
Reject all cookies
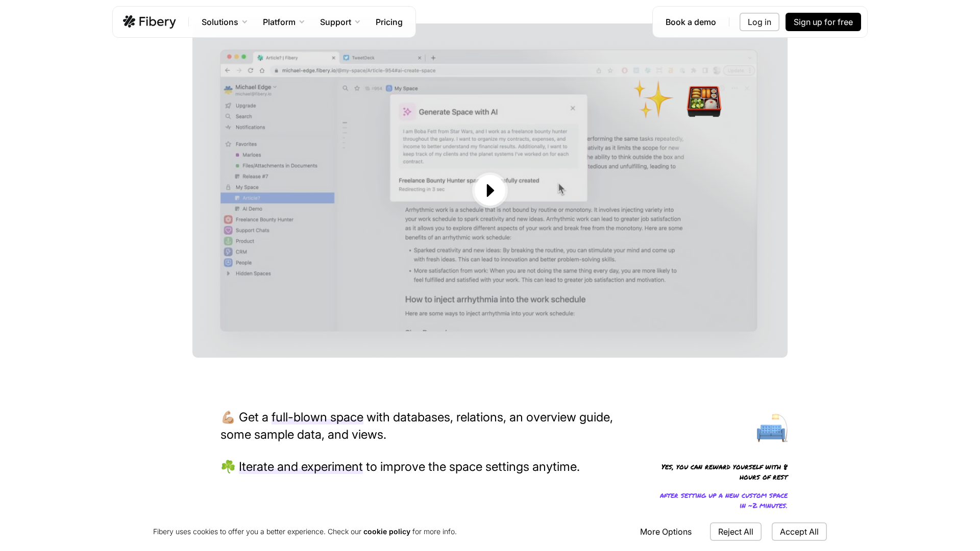(x=735, y=532)
